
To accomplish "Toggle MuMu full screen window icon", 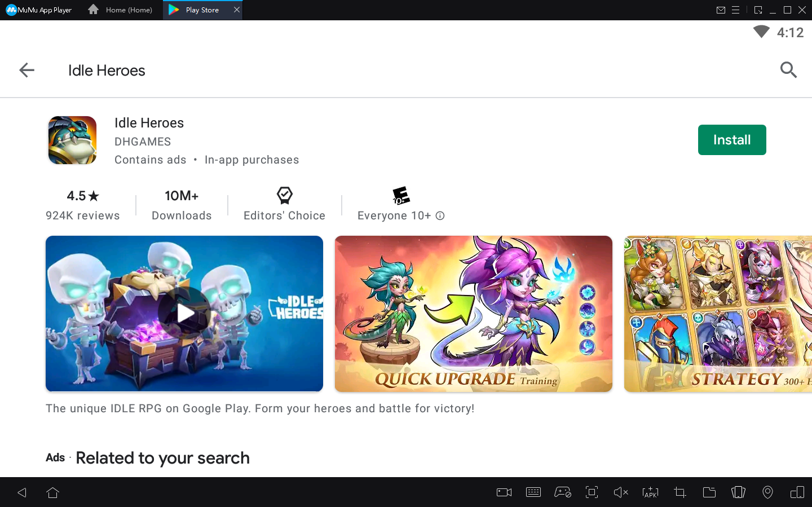I will point(758,10).
